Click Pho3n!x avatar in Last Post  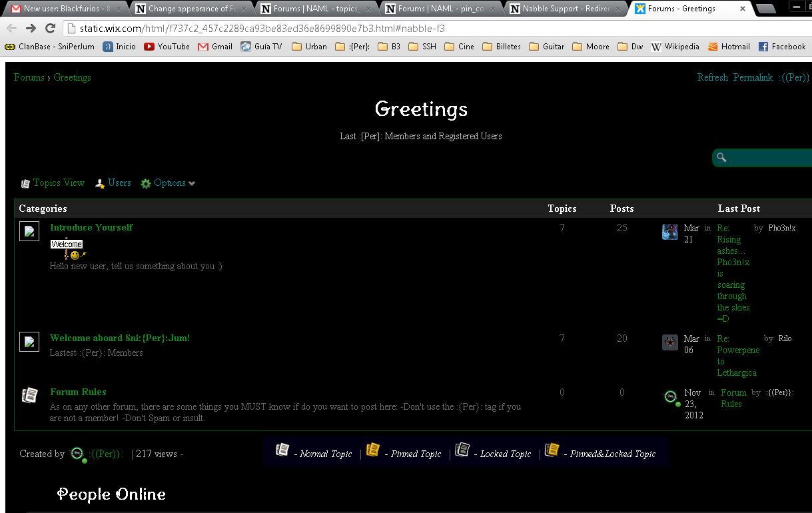coord(669,232)
